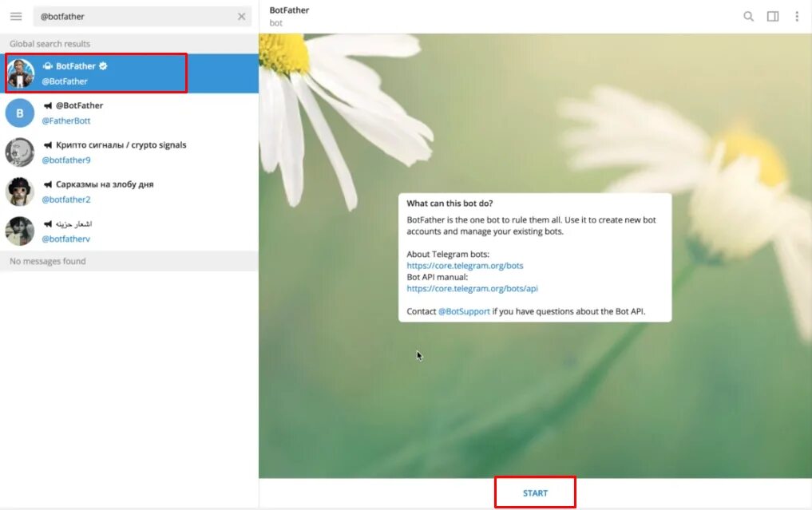
Task: Click the verified checkmark badge next to BotFather
Action: coord(103,65)
